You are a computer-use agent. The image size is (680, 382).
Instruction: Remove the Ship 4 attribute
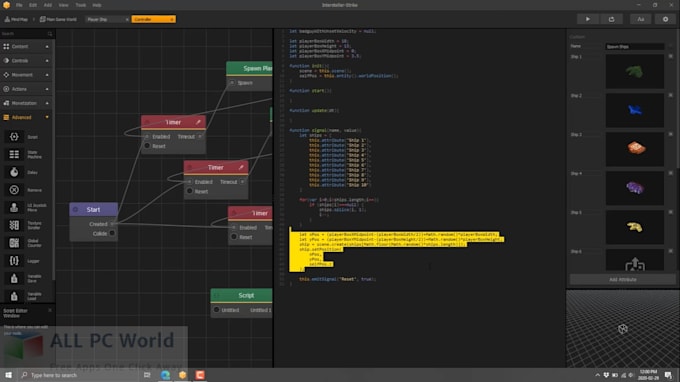[670, 173]
